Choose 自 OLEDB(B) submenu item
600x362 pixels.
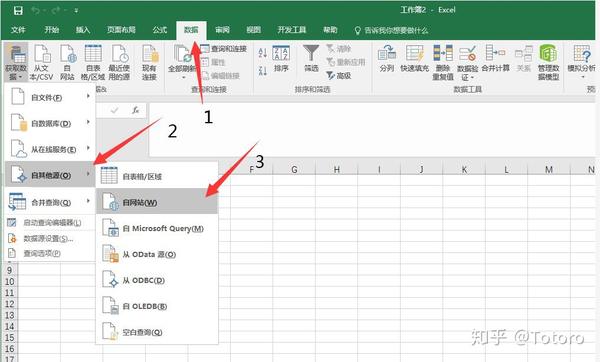pos(157,306)
